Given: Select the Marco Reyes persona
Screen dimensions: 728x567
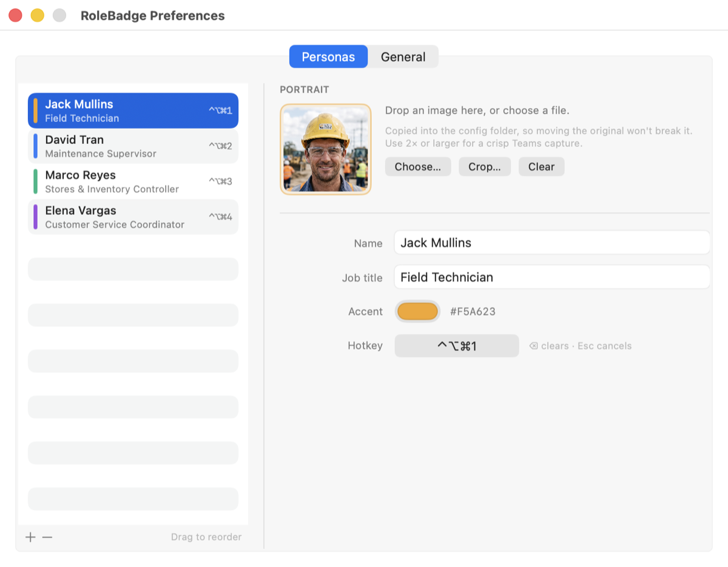Looking at the screenshot, I should pos(133,182).
